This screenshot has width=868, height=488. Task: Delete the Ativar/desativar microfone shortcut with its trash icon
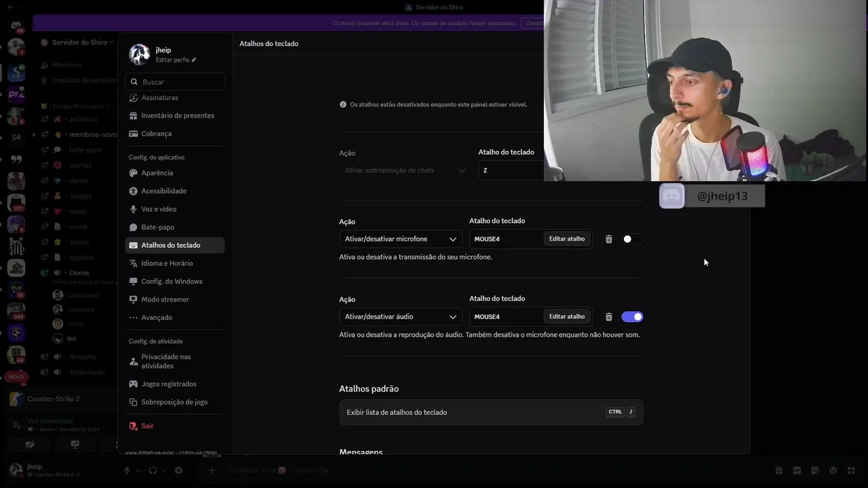pos(608,239)
